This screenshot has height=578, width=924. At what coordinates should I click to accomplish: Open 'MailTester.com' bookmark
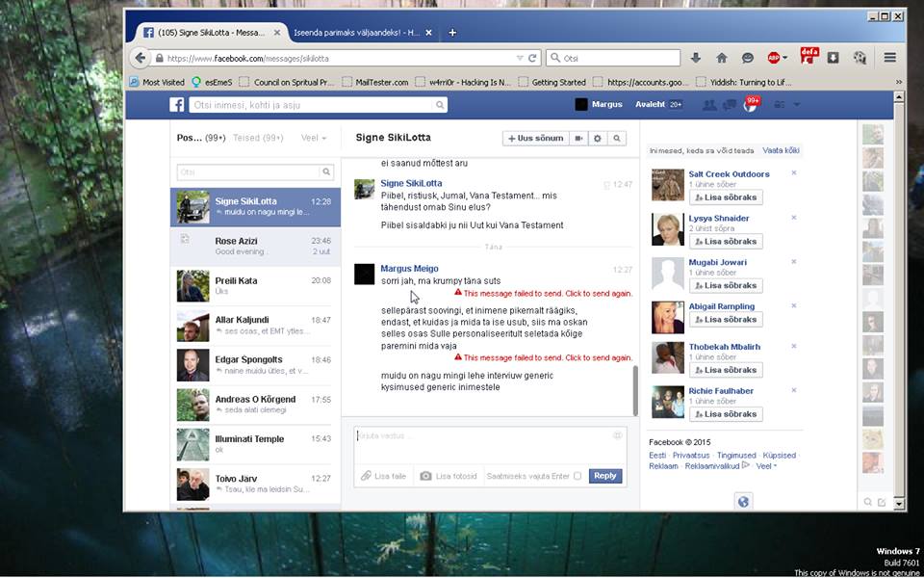(x=375, y=82)
